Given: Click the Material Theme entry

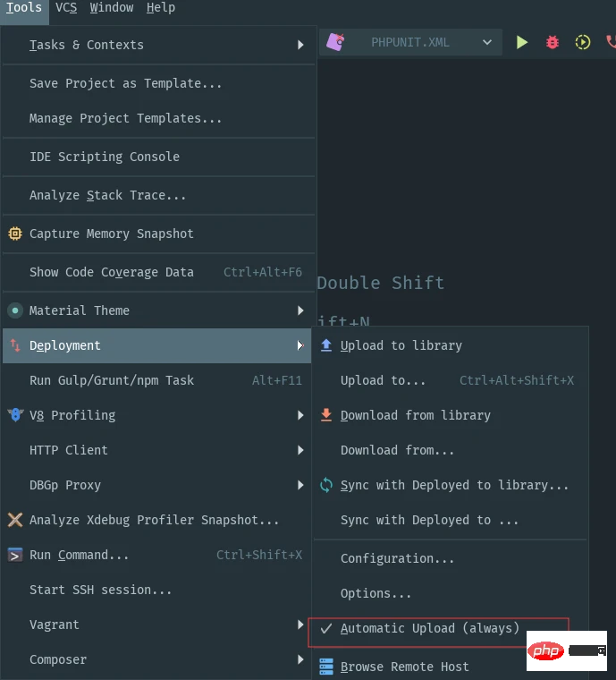Looking at the screenshot, I should click(156, 310).
